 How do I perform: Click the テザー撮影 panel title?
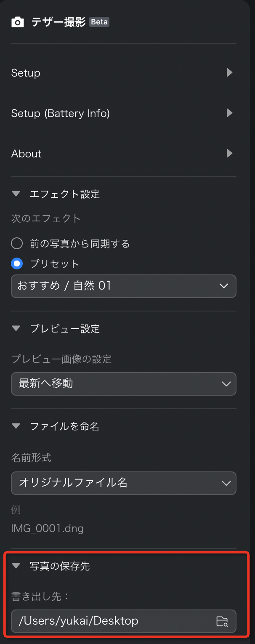tap(58, 22)
